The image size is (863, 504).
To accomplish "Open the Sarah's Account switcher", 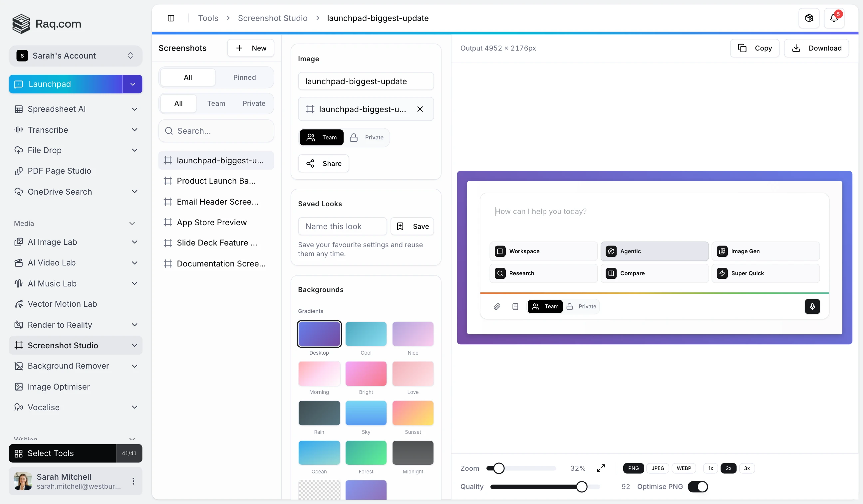I will 75,56.
